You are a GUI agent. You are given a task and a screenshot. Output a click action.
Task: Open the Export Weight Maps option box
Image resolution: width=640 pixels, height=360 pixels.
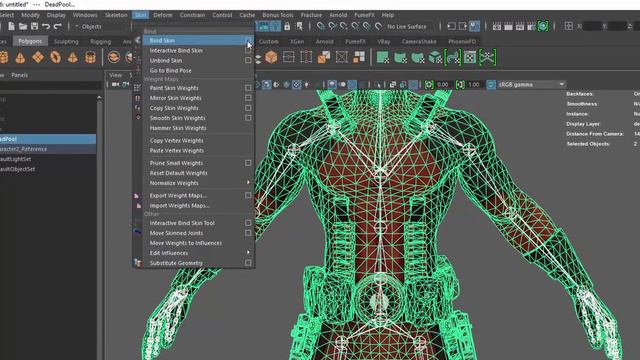(x=248, y=196)
